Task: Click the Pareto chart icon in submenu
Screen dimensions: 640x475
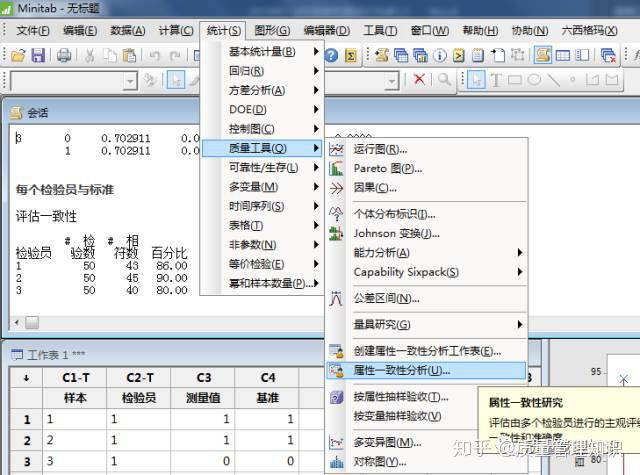Action: [336, 169]
